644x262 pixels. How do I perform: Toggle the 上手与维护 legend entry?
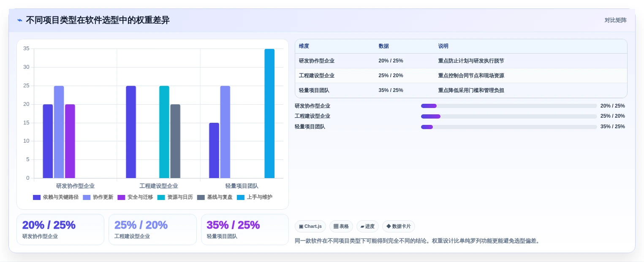point(254,197)
